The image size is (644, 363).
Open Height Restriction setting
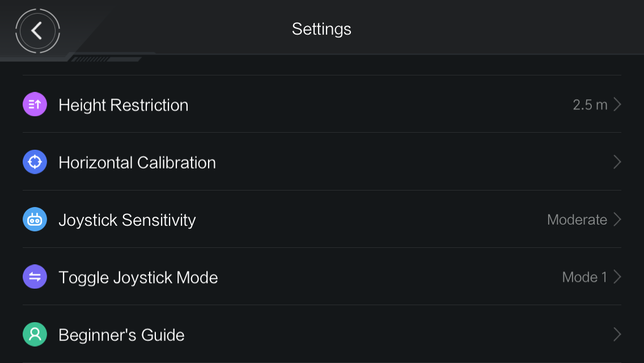click(x=322, y=104)
